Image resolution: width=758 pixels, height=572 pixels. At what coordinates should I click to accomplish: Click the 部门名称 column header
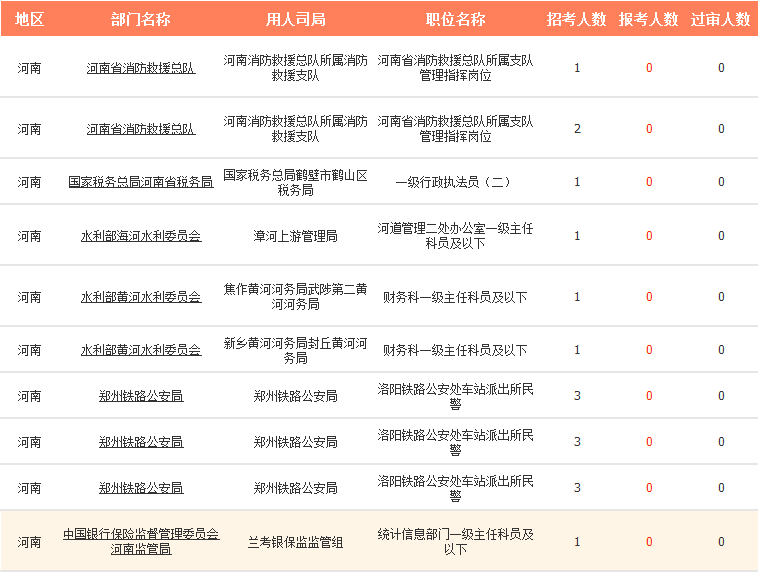(141, 19)
